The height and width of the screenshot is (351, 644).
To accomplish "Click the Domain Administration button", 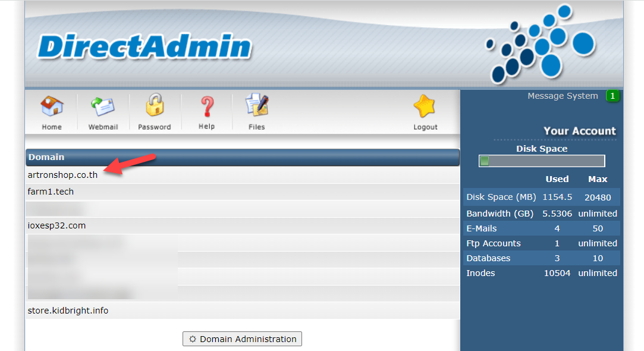I will [243, 339].
